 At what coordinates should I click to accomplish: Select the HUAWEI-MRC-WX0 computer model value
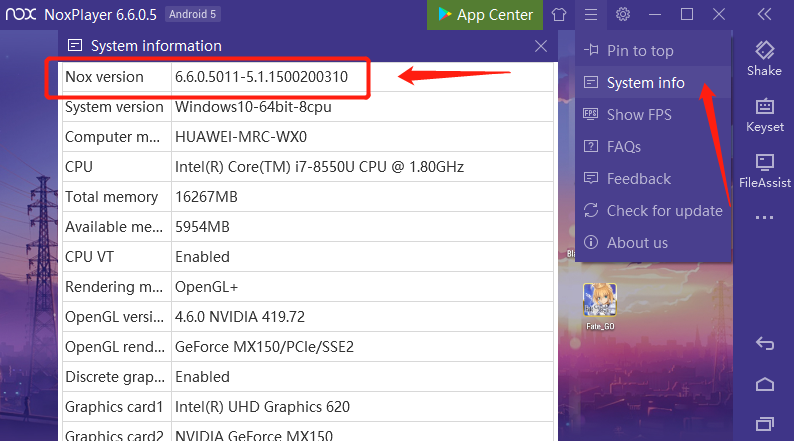(x=241, y=137)
